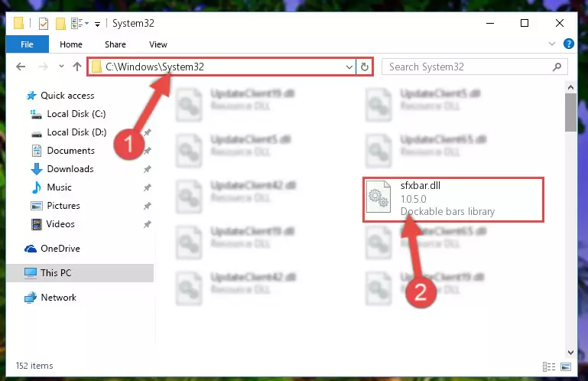Select Local Disk (C:) in sidebar
This screenshot has height=381, width=588.
point(76,114)
